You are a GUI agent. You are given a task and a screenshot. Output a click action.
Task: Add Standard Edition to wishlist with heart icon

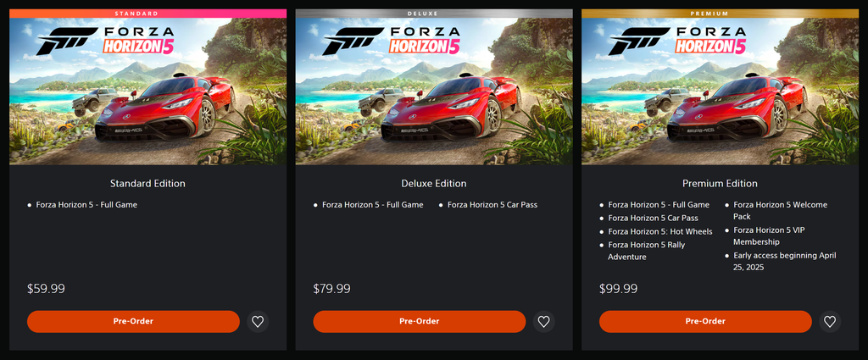pos(258,322)
